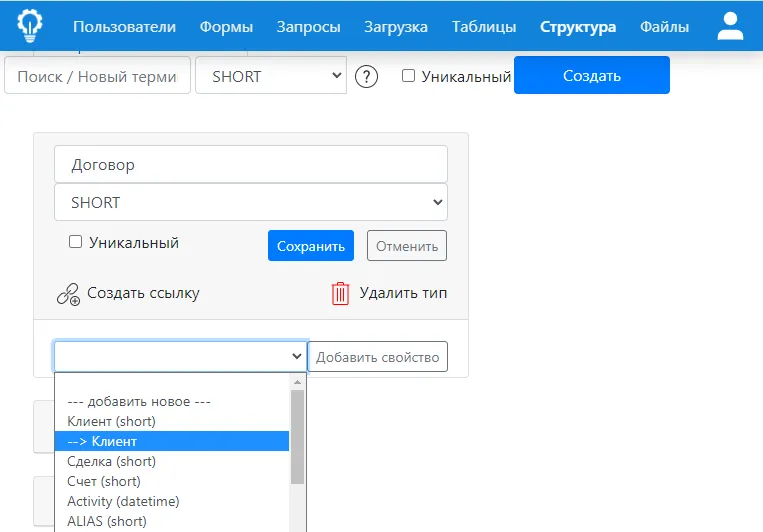Open Файлы menu item
The image size is (763, 532).
pyautogui.click(x=664, y=27)
